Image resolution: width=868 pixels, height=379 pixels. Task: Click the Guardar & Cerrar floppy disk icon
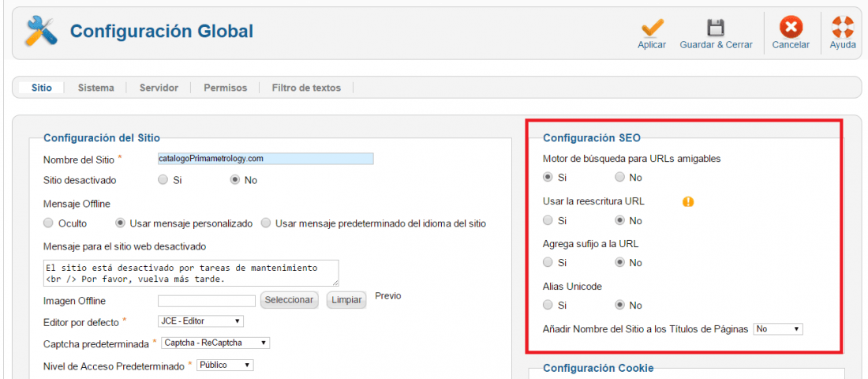tap(716, 27)
